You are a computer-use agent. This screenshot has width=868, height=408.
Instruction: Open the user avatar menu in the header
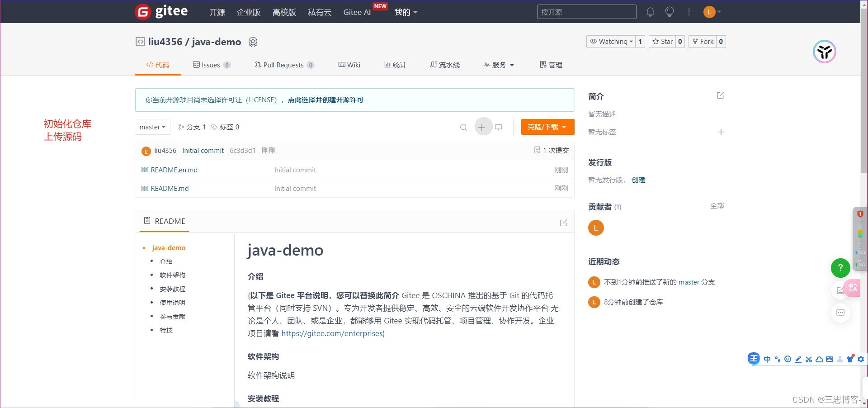tap(712, 12)
